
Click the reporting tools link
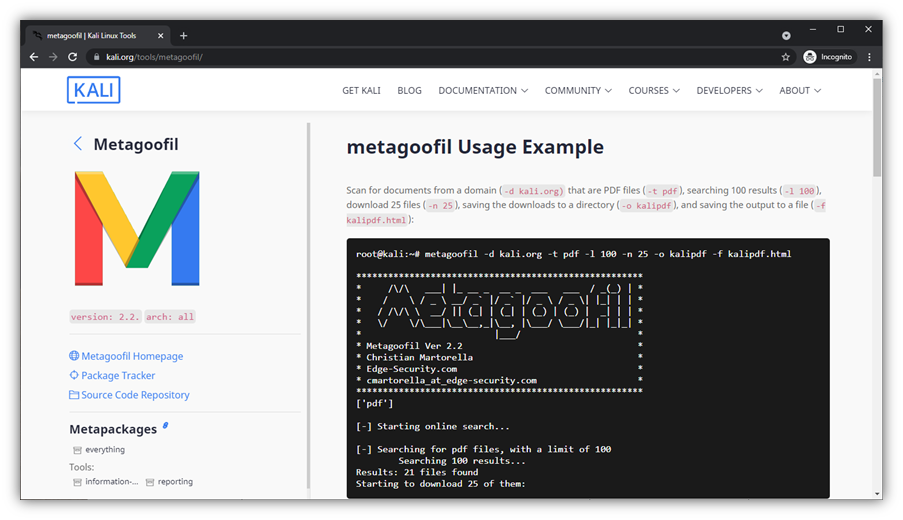[x=175, y=482]
